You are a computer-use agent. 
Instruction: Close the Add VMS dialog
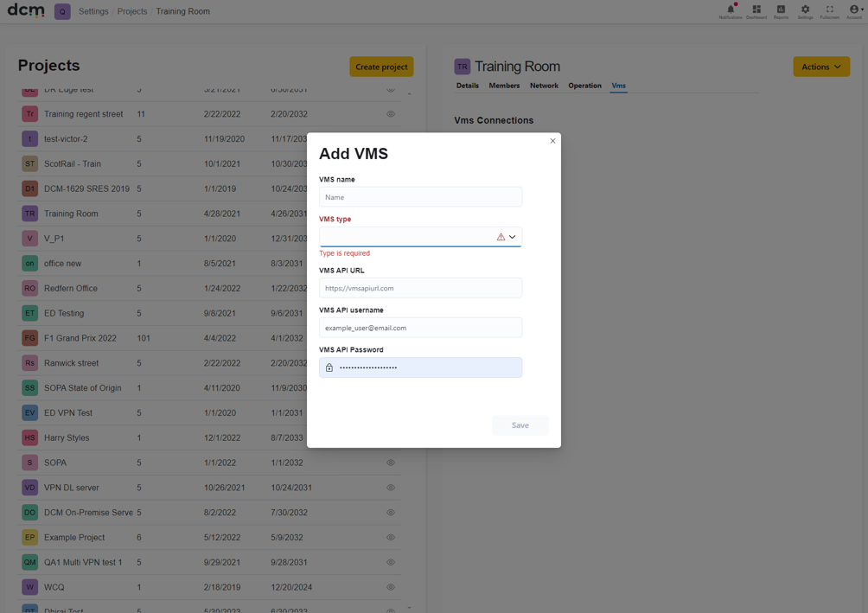point(552,141)
